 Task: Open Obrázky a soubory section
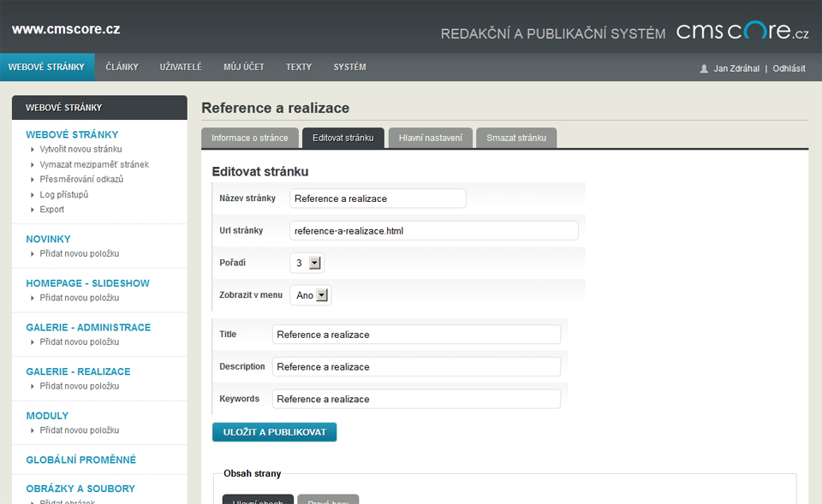click(80, 489)
